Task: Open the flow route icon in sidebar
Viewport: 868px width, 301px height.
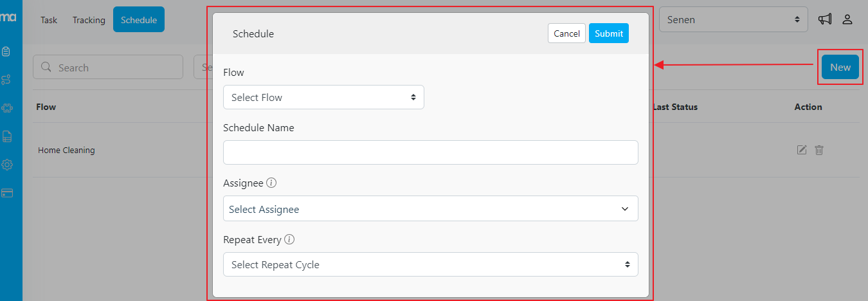Action: (x=7, y=80)
